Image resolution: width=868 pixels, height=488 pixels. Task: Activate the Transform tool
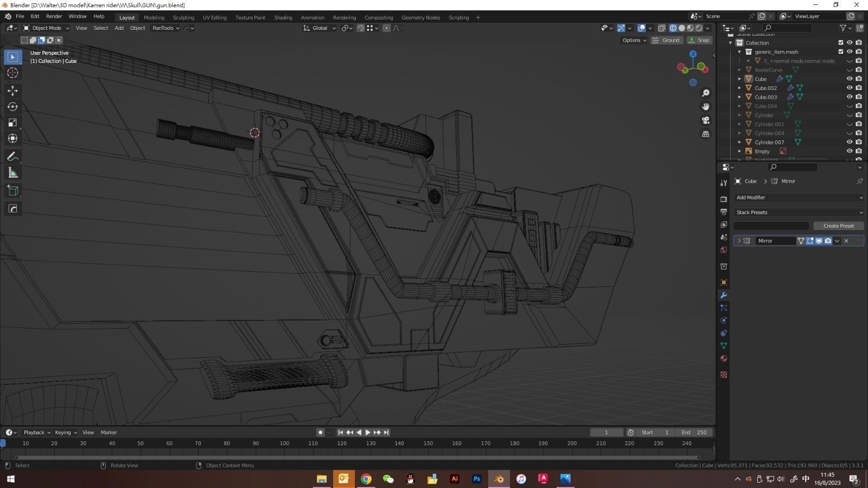click(x=12, y=139)
